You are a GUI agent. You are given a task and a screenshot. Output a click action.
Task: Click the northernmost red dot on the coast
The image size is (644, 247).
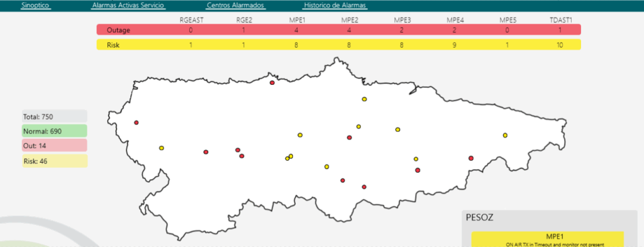(x=272, y=83)
